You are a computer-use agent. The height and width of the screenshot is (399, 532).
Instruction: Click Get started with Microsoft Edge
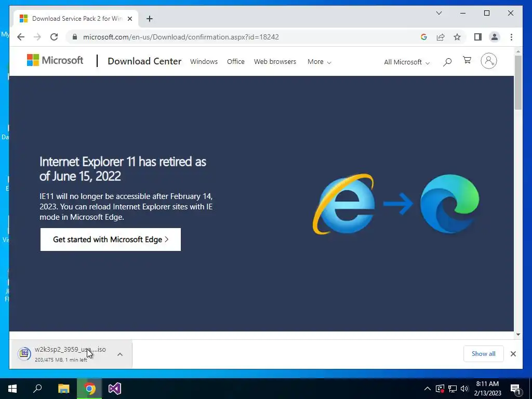coord(111,240)
